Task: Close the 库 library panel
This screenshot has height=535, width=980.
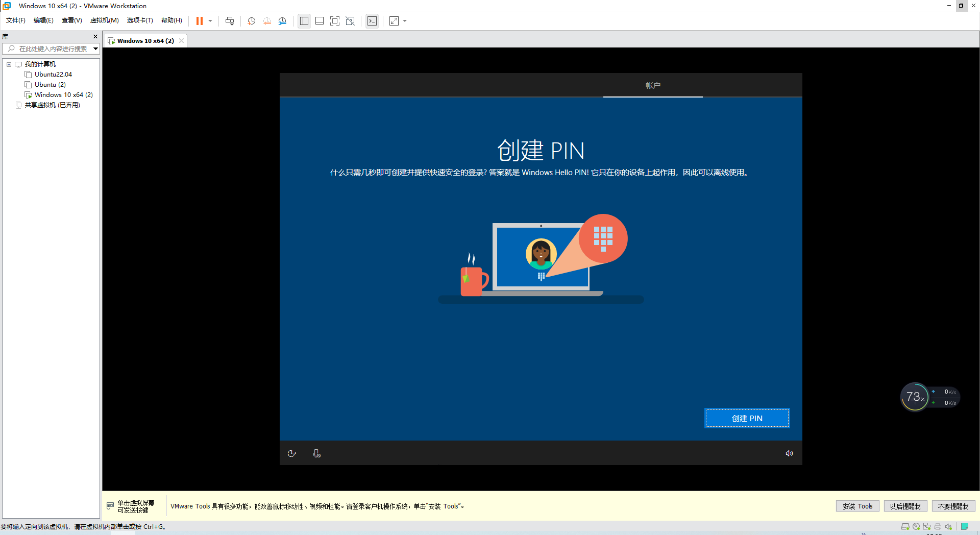Action: [95, 37]
